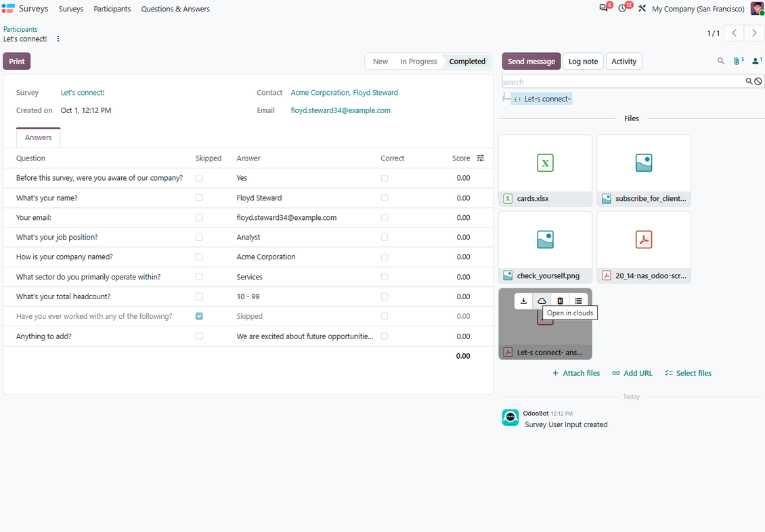Open the conversations icon with 6 badge
The width and height of the screenshot is (765, 532).
pyautogui.click(x=604, y=8)
